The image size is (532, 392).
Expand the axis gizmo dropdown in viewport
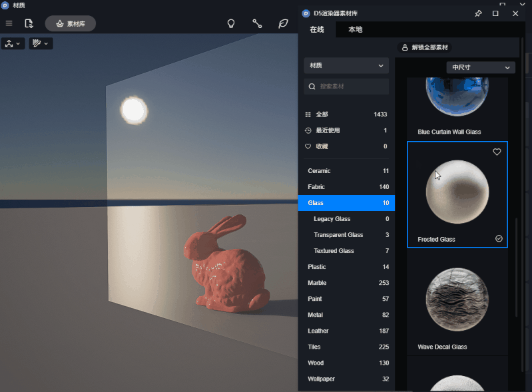13,43
